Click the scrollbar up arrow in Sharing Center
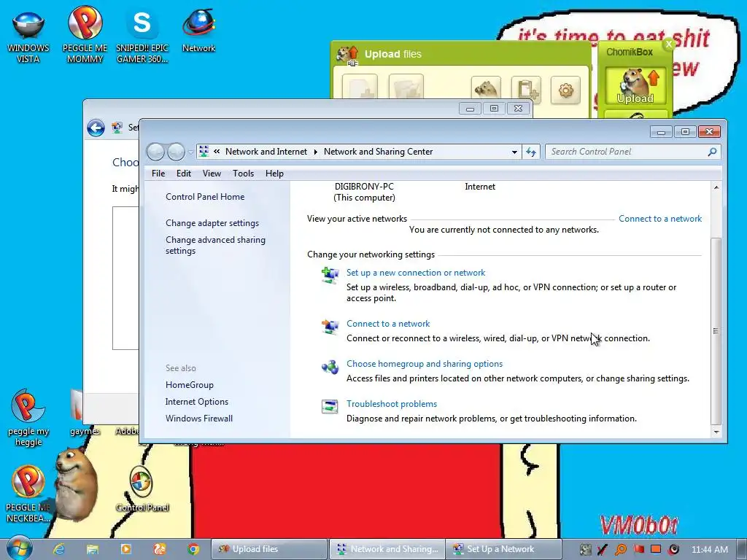This screenshot has height=560, width=747. pyautogui.click(x=716, y=187)
